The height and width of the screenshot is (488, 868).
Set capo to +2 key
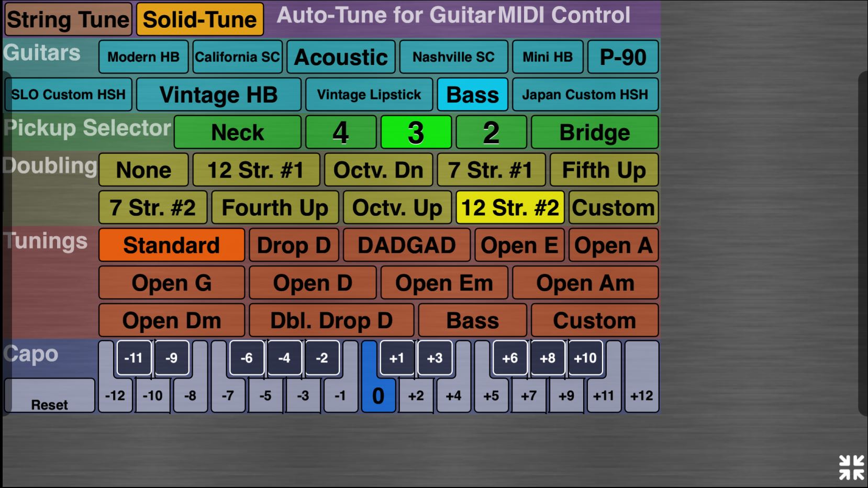[x=416, y=396]
